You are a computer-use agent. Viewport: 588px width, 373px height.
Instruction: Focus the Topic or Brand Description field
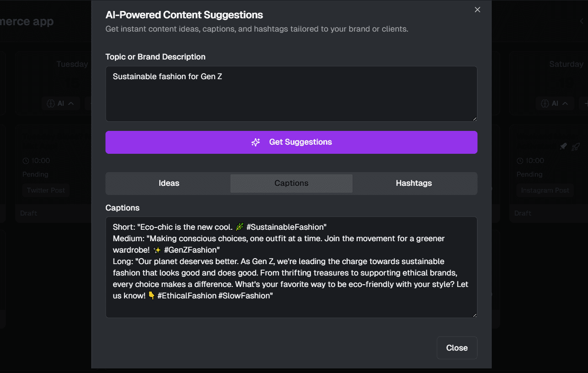[x=291, y=94]
